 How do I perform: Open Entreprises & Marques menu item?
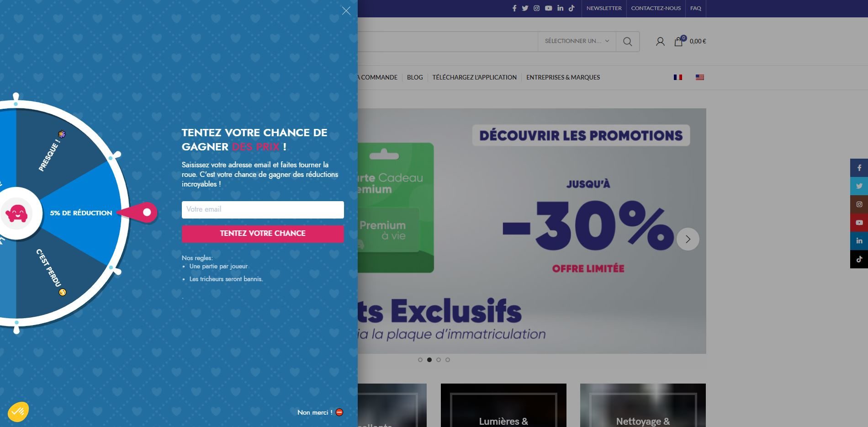point(563,77)
